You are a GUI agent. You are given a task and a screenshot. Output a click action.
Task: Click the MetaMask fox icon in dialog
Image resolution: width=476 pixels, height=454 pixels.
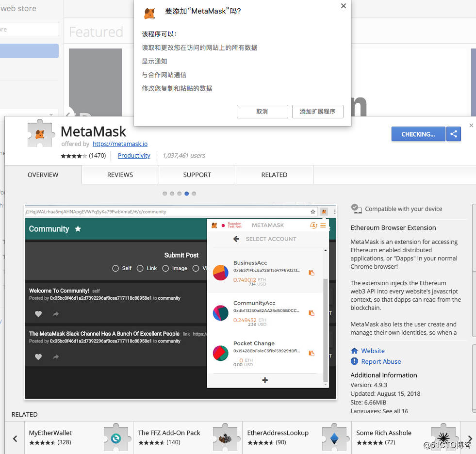coord(149,14)
